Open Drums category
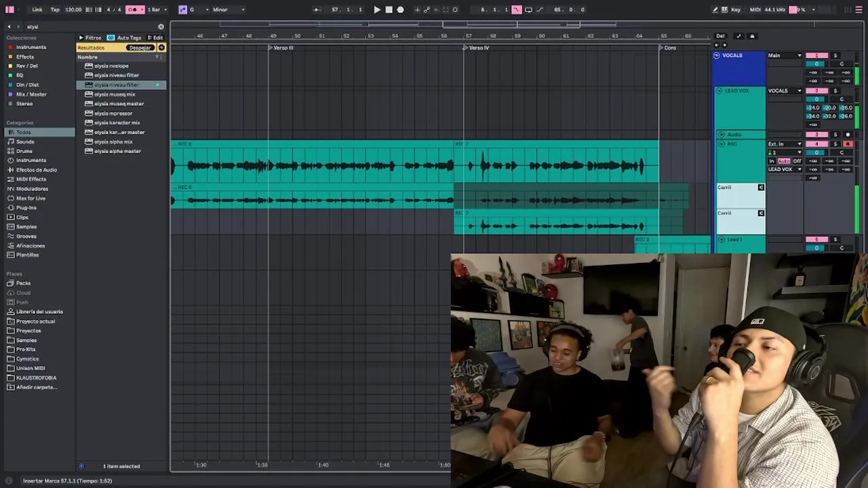868x488 pixels. click(24, 151)
